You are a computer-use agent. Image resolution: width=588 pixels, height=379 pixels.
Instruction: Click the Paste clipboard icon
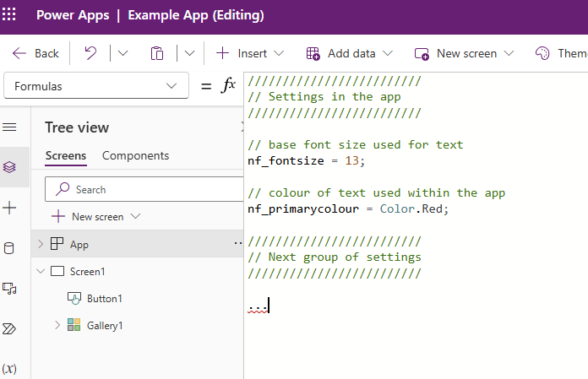(x=157, y=53)
